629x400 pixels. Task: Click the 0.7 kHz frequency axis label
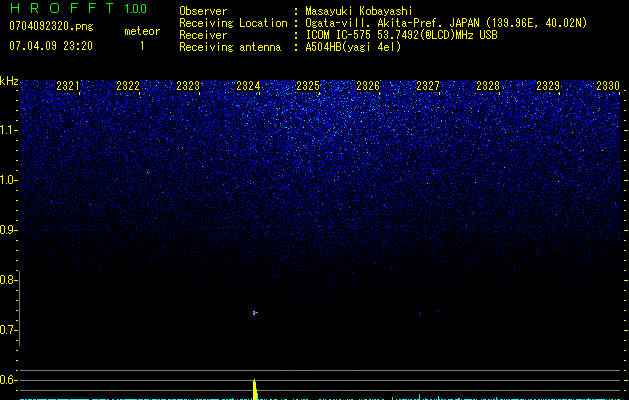click(8, 330)
